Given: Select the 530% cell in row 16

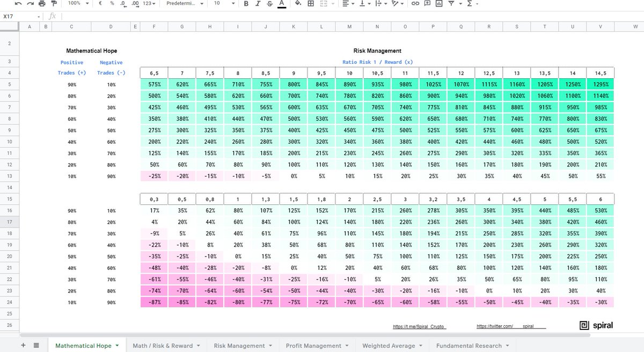Looking at the screenshot, I should point(599,210).
